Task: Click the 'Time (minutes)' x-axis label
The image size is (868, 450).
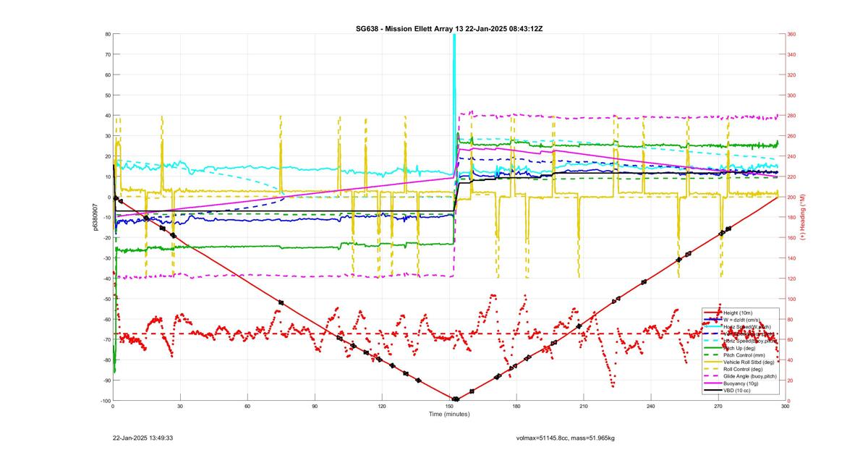Action: (448, 414)
